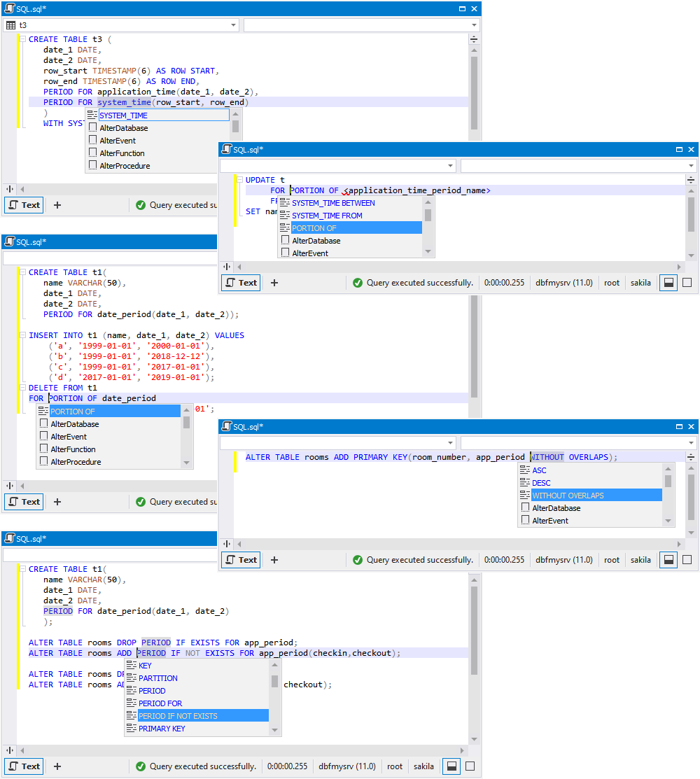This screenshot has height=779, width=700.
Task: Expand the right dropdown above the ALTER TABLE PRIMARY KEY query
Action: click(690, 443)
